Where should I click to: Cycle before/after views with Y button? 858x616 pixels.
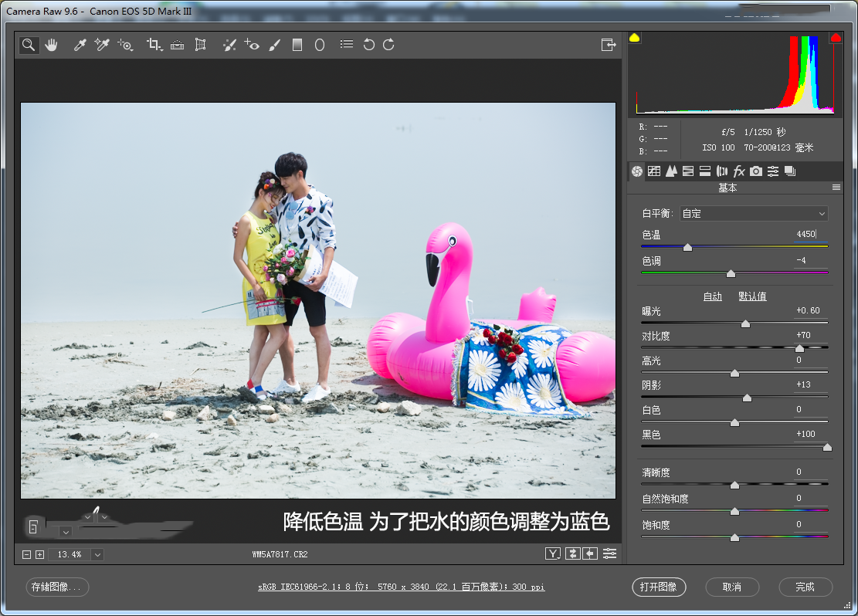pos(553,553)
